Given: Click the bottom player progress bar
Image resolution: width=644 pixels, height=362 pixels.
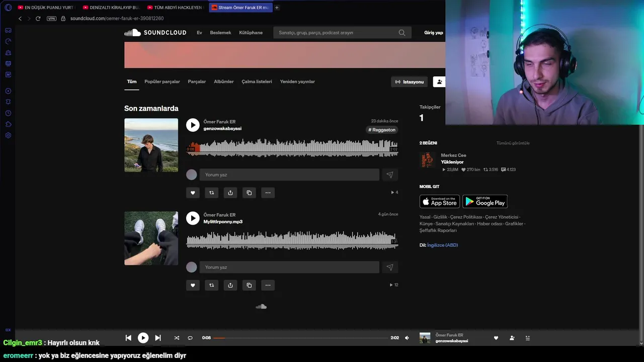Looking at the screenshot, I should (300, 338).
